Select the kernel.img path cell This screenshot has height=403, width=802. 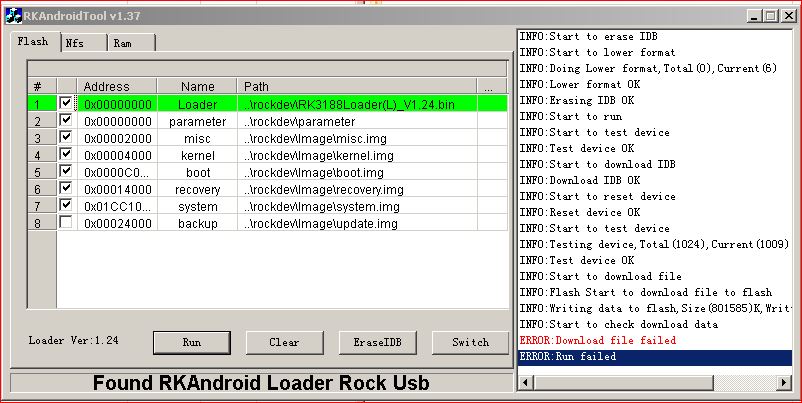(357, 155)
